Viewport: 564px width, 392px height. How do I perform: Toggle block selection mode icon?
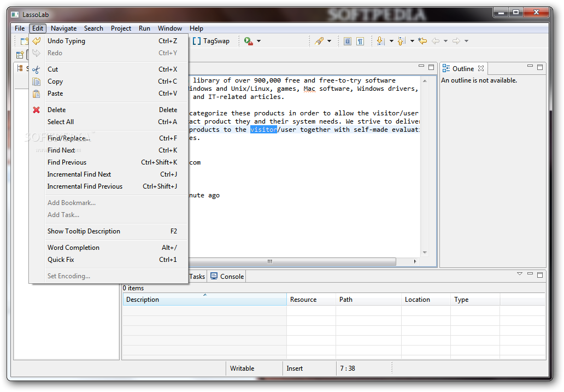coord(348,41)
